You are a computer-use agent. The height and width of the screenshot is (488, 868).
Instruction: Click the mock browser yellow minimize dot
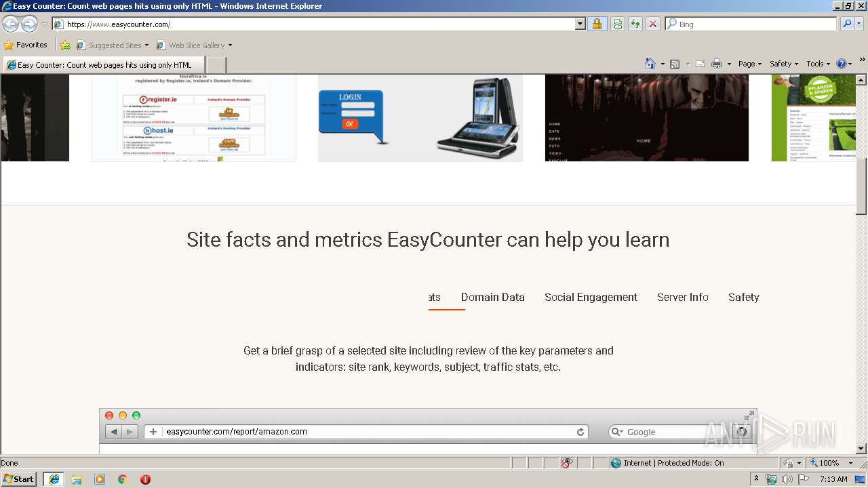tap(123, 415)
